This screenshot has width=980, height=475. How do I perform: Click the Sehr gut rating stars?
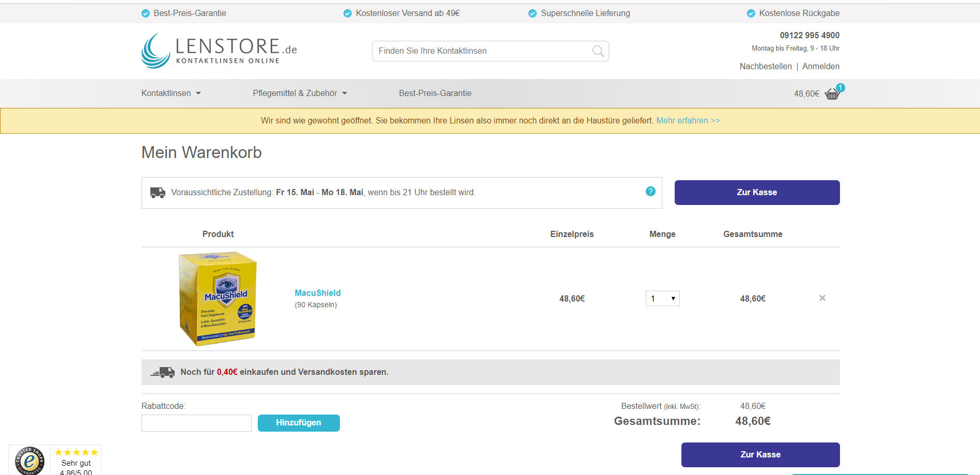click(76, 452)
